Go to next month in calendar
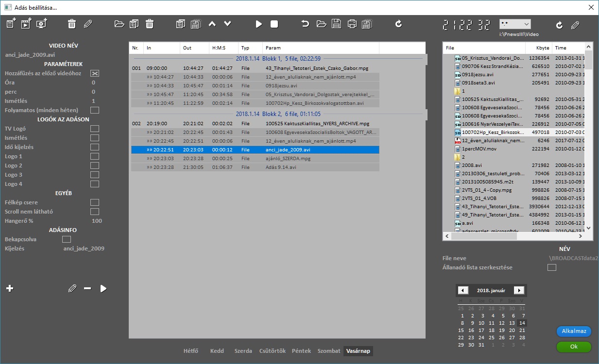 point(519,290)
